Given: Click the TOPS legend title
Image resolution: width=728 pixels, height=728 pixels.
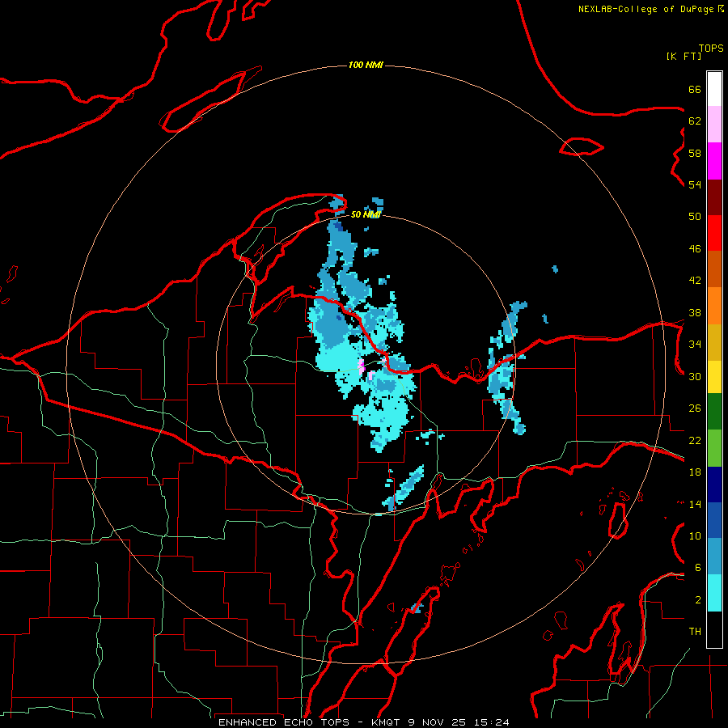Looking at the screenshot, I should [x=711, y=48].
